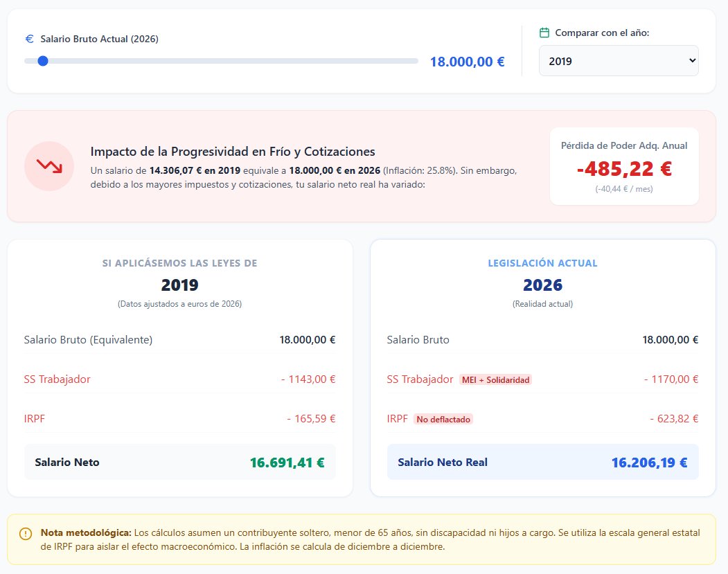
Task: Click the 2026 card year title
Action: coord(543,285)
